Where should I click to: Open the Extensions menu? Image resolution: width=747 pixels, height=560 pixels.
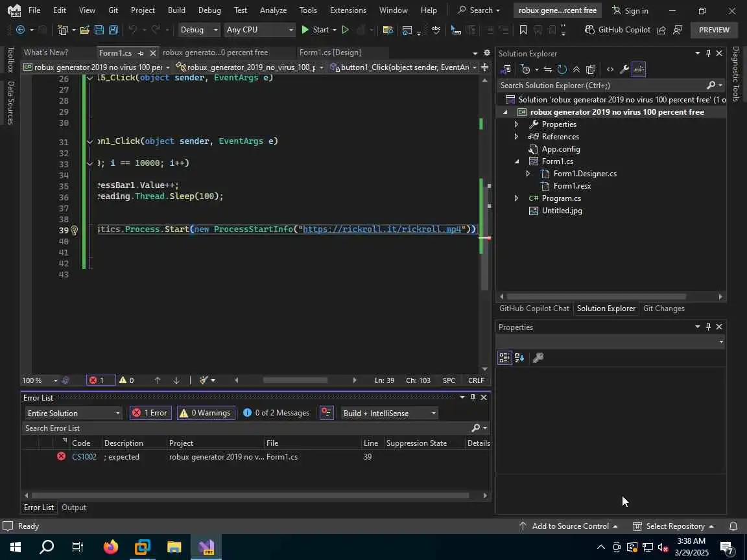coord(348,10)
